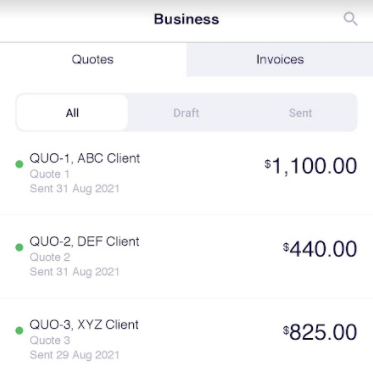The width and height of the screenshot is (373, 374).
Task: Open search with the magnifier icon
Action: click(x=350, y=19)
